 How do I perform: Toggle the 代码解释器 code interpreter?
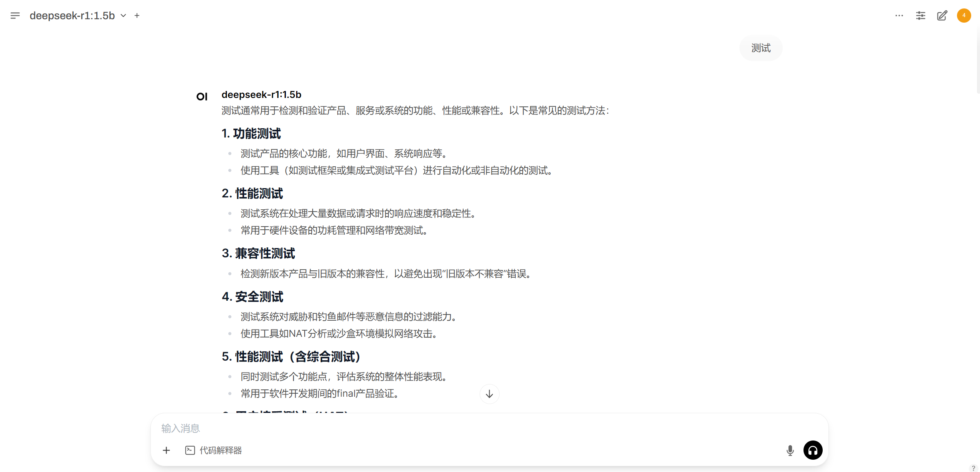click(x=221, y=450)
